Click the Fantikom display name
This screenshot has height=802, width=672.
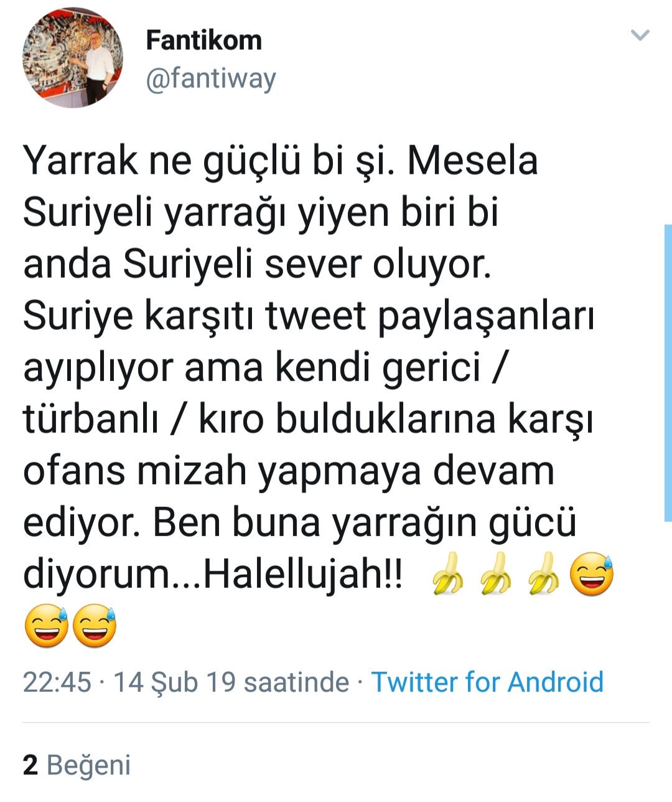pyautogui.click(x=204, y=40)
